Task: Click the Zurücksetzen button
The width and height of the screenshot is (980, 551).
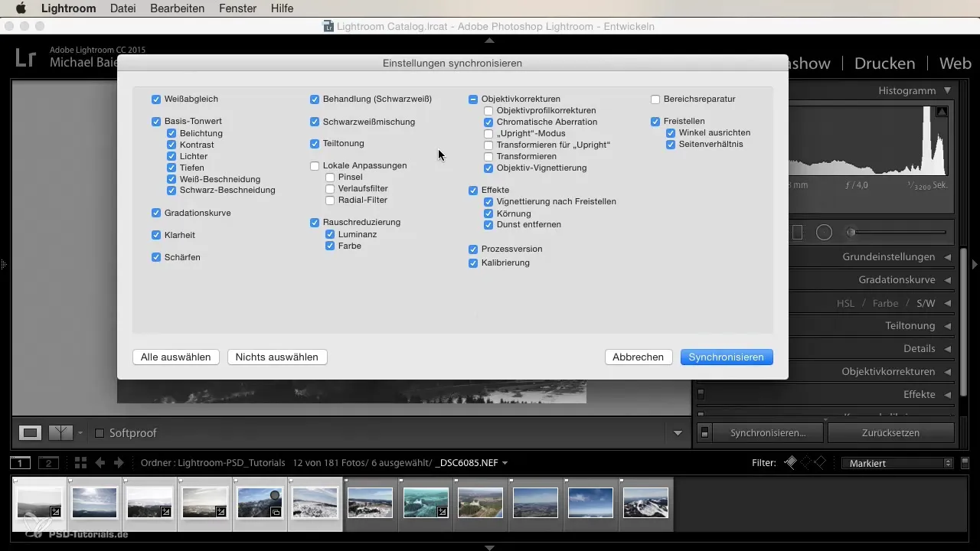Action: (890, 432)
